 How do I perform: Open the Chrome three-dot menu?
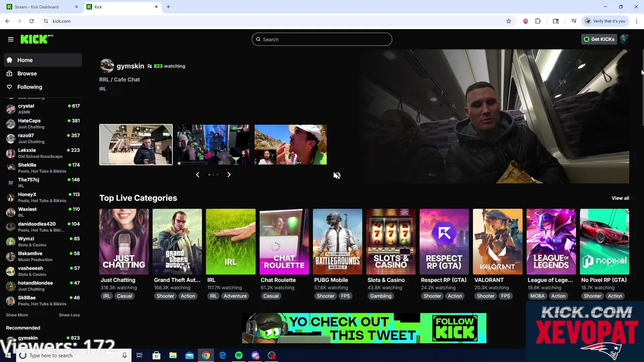[636, 21]
